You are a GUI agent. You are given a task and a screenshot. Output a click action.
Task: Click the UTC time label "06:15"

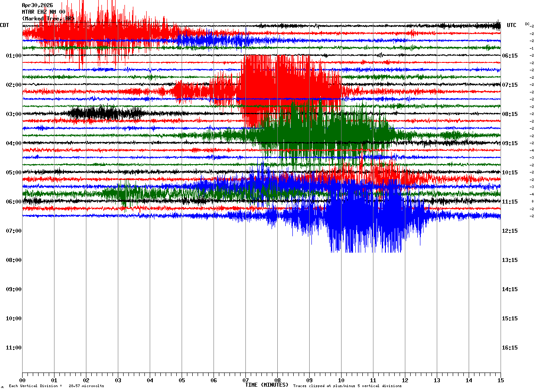510,56
